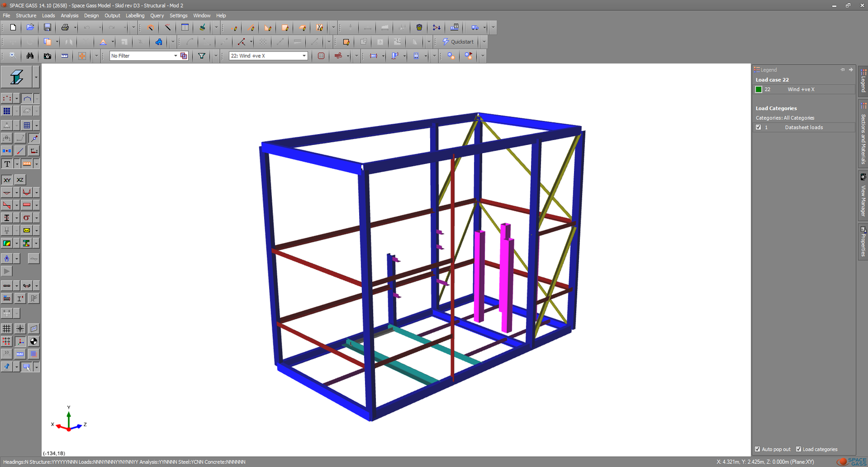Toggle the Auto pop out checkbox

[757, 449]
